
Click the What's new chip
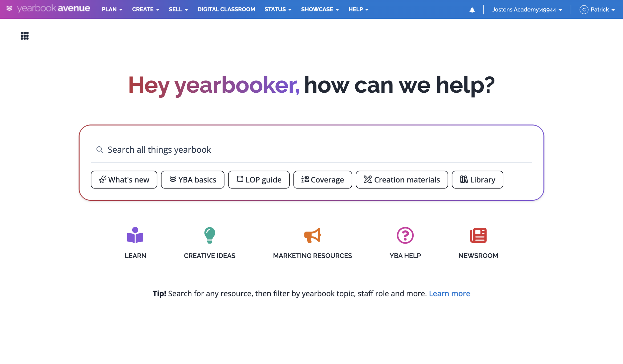point(124,180)
